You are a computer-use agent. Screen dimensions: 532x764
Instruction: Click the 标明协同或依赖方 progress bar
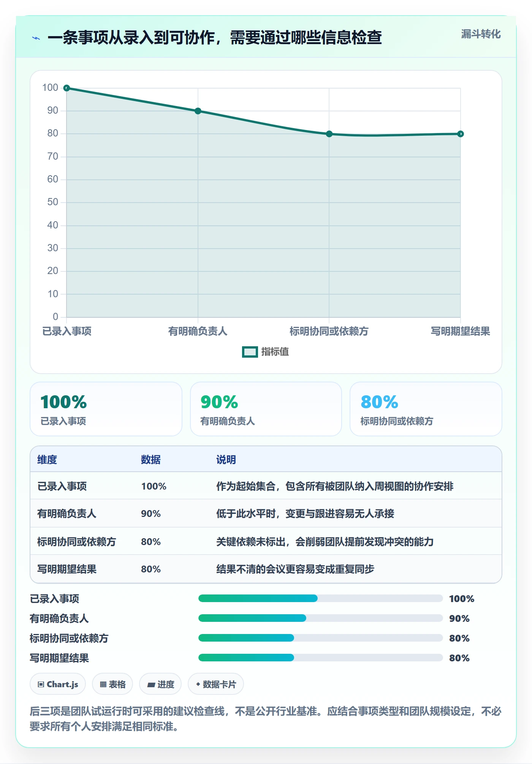tap(320, 638)
